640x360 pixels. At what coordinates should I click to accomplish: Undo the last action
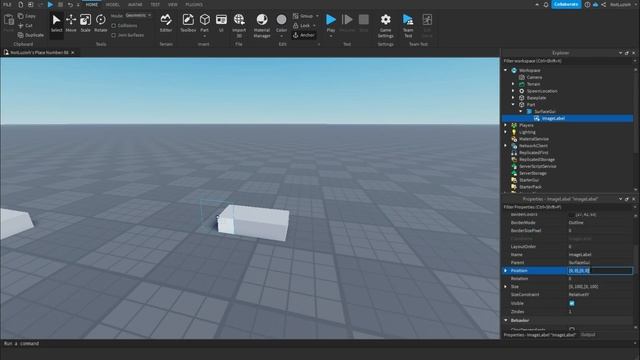click(x=70, y=4)
